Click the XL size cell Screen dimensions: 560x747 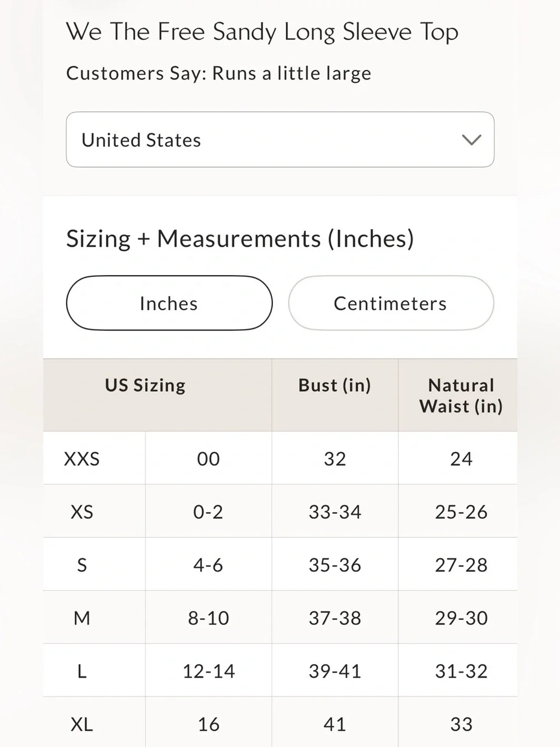(x=82, y=723)
